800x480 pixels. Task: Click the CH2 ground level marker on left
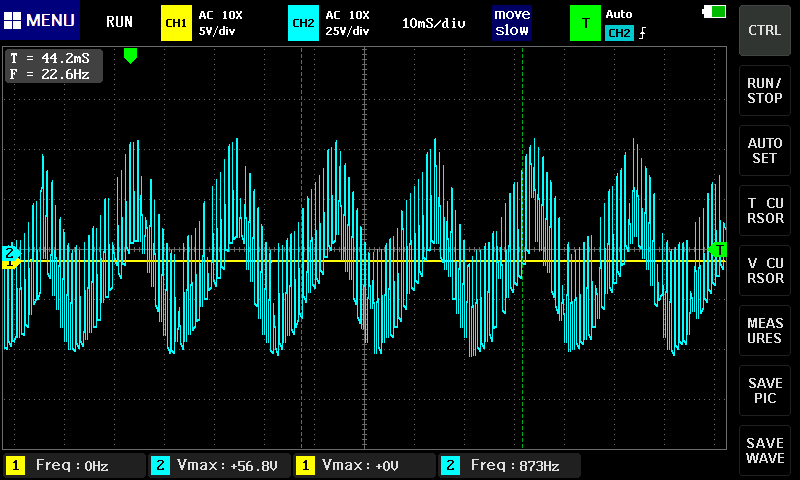[x=10, y=254]
